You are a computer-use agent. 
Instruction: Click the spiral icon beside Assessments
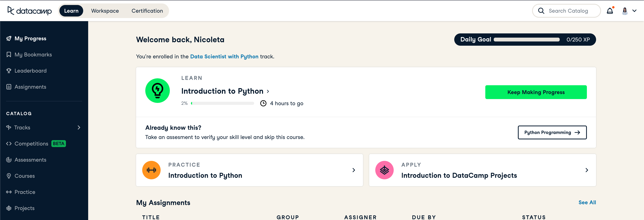[9, 160]
